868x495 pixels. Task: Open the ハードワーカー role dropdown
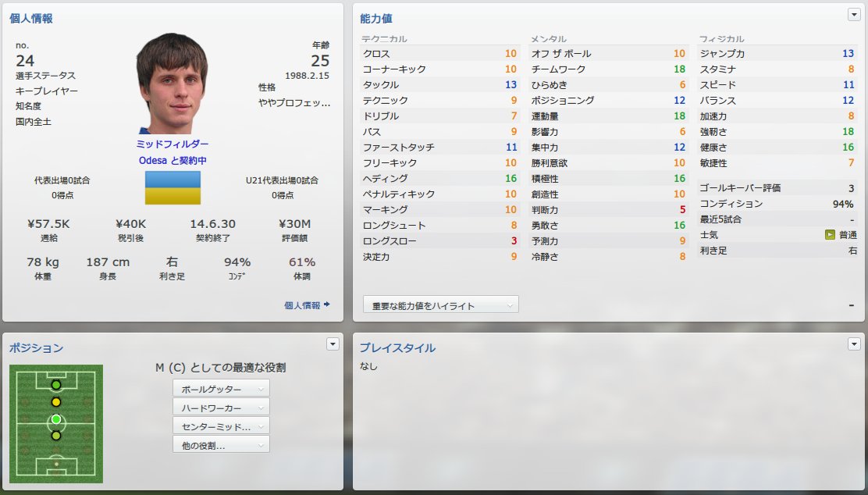[221, 408]
